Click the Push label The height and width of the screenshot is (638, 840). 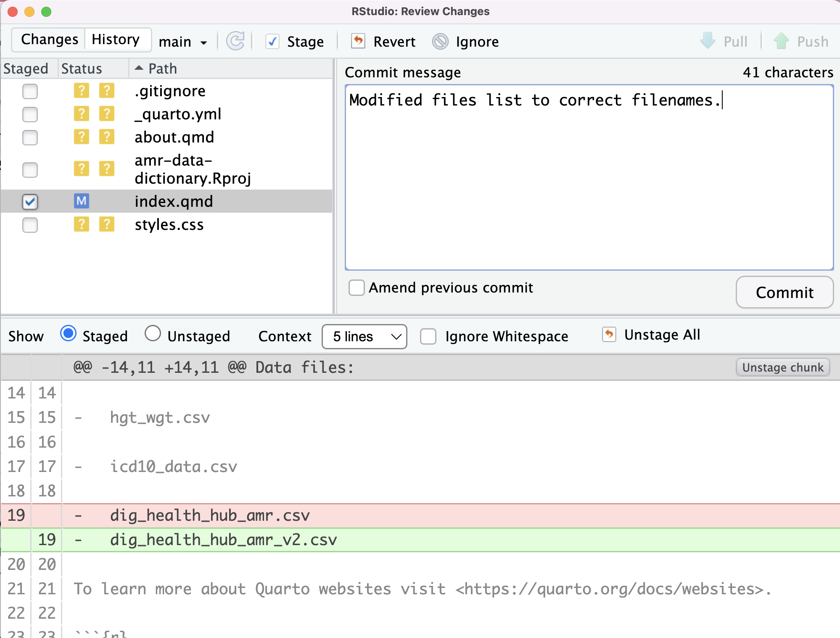813,42
